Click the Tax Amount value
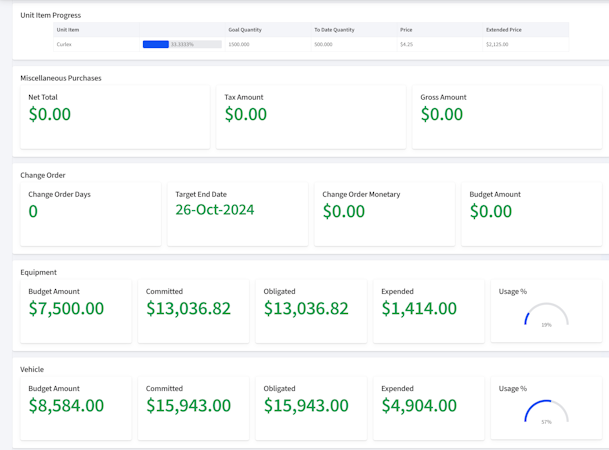This screenshot has width=609, height=450. tap(246, 114)
